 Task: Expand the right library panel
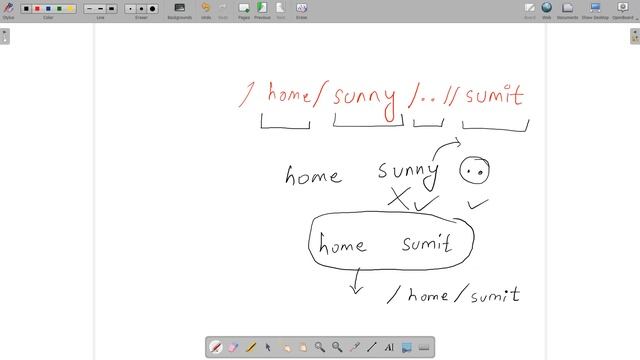coord(635,36)
